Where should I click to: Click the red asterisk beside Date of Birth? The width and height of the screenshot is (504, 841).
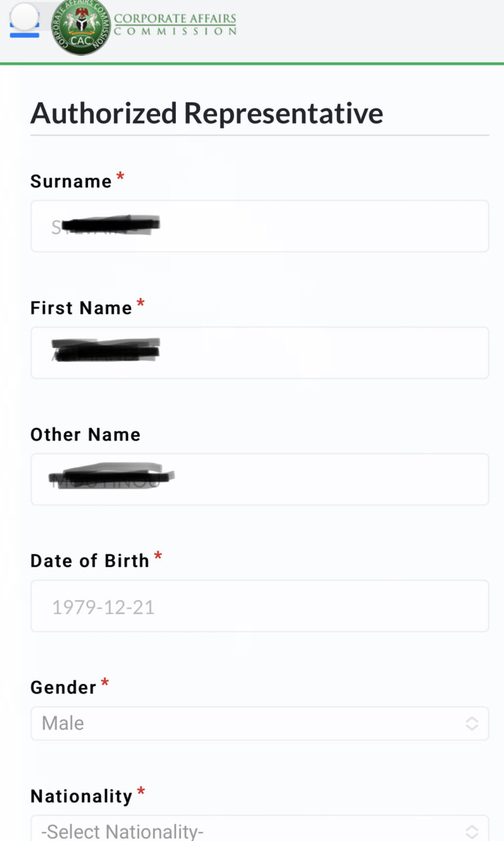tap(157, 557)
